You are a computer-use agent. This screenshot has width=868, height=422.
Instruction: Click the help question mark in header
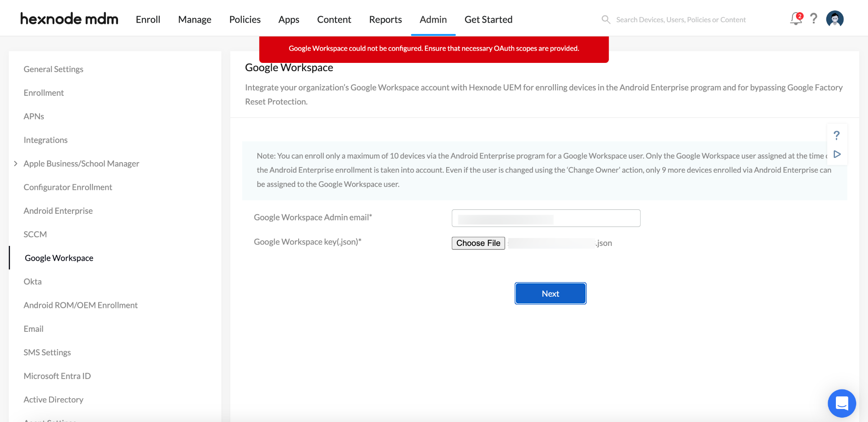(814, 19)
